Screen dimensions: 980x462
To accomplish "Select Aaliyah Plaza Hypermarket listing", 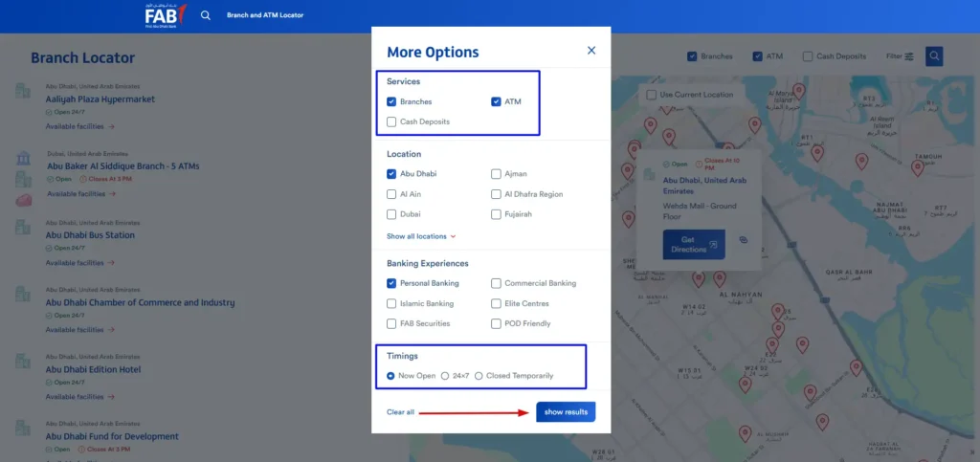I will [x=100, y=99].
